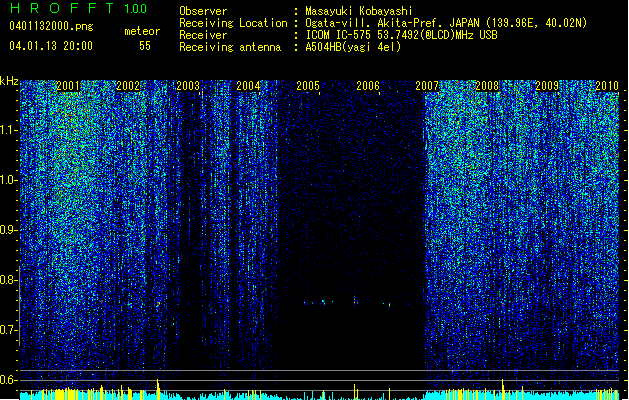The height and width of the screenshot is (400, 629).
Task: Click the 2005 time marker
Action: (308, 85)
